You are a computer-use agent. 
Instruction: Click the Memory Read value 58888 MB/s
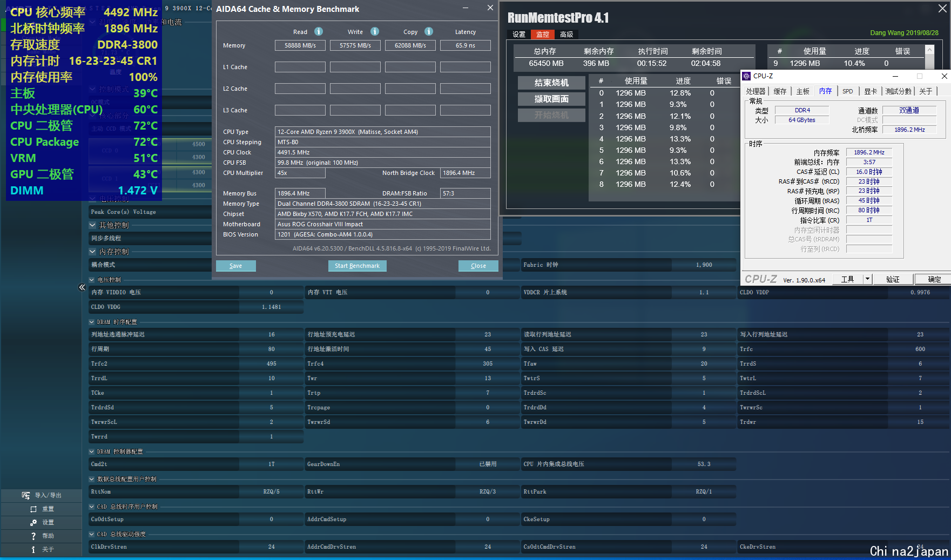(300, 45)
